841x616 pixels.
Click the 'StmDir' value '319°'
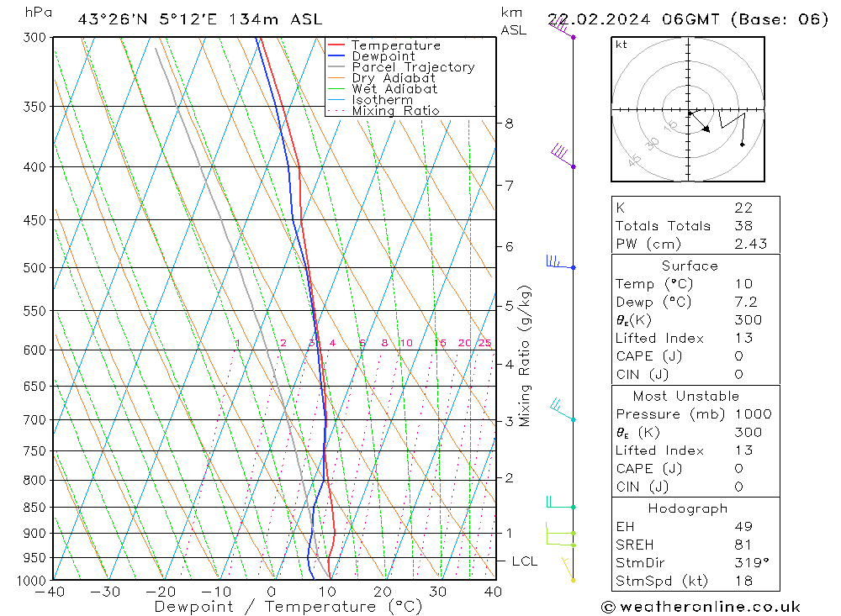(x=752, y=563)
